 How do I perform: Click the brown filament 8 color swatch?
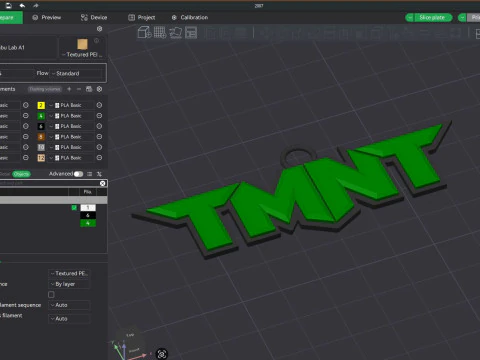pyautogui.click(x=41, y=137)
